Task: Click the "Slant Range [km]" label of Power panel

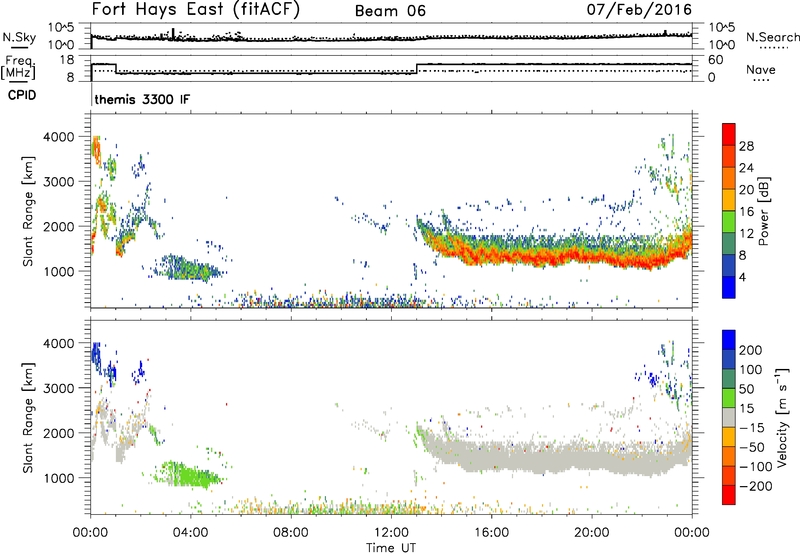Action: coord(28,211)
